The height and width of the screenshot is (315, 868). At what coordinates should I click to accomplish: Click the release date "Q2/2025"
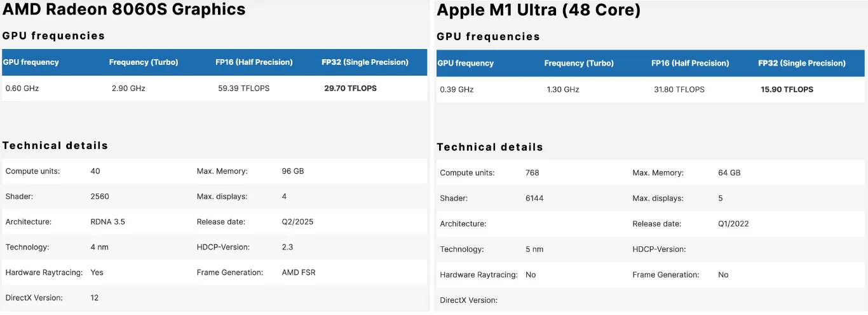coord(298,222)
